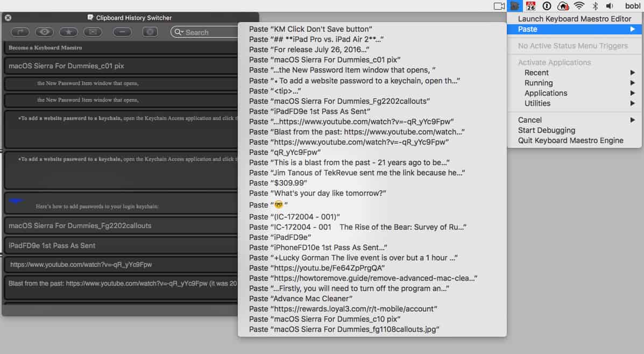The height and width of the screenshot is (354, 644).
Task: Select Paste "macOS Sierra For Dummies_c10 pix"
Action: pyautogui.click(x=372, y=319)
